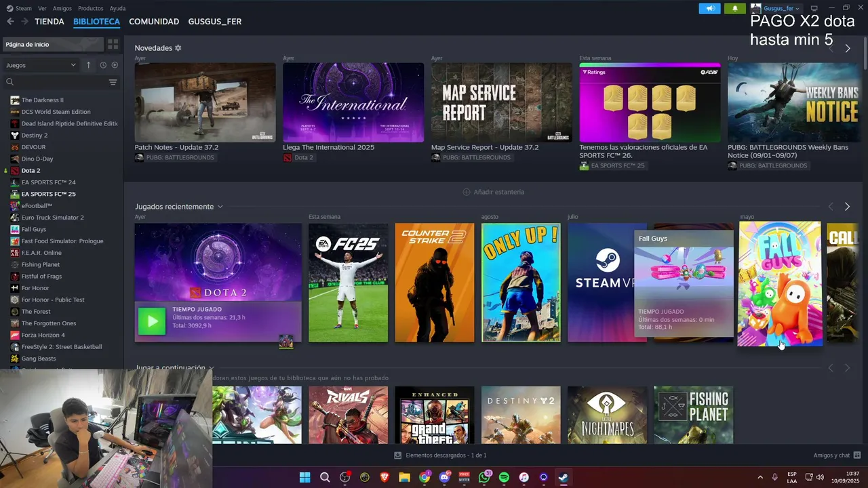Click PUBG: BATTLEGROUNDS link under Patch Notes
Viewport: 868px width, 488px height.
coord(180,158)
